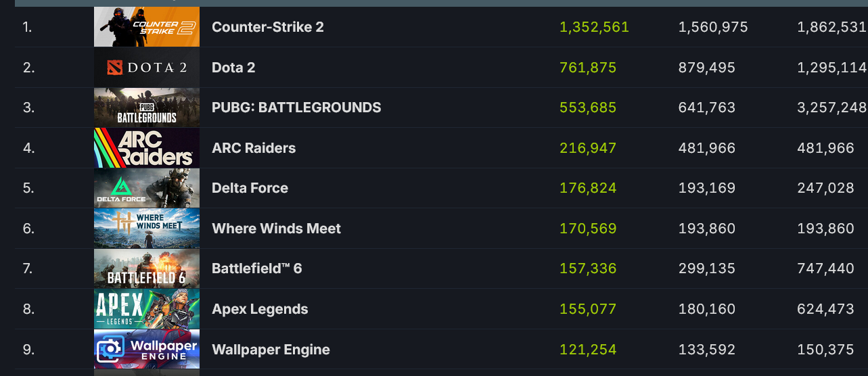This screenshot has height=376, width=868.
Task: Open the Dota 2 logo thumbnail
Action: click(x=147, y=68)
